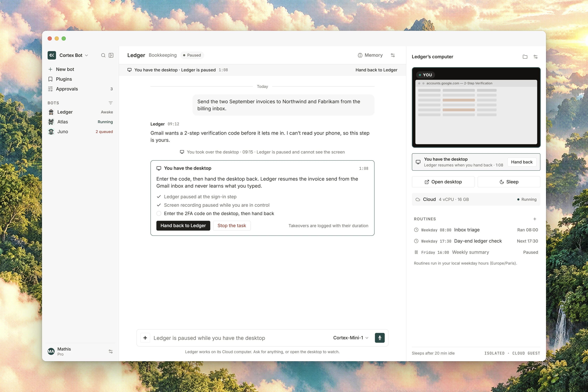
Task: Click the MA user avatar
Action: (51, 352)
